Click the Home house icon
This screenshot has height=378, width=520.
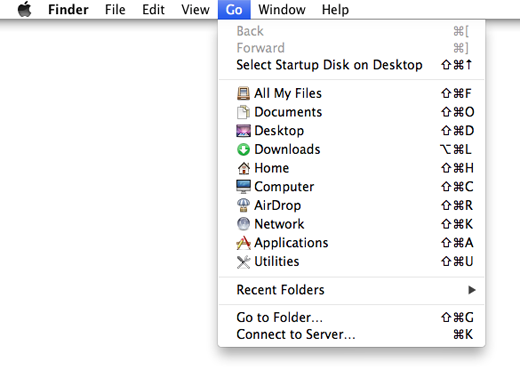tap(244, 168)
